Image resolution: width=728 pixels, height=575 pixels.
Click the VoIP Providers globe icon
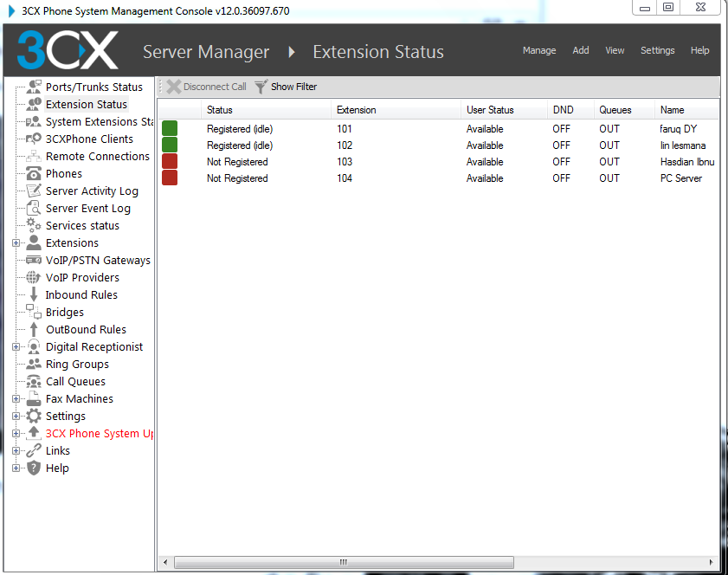click(x=34, y=277)
